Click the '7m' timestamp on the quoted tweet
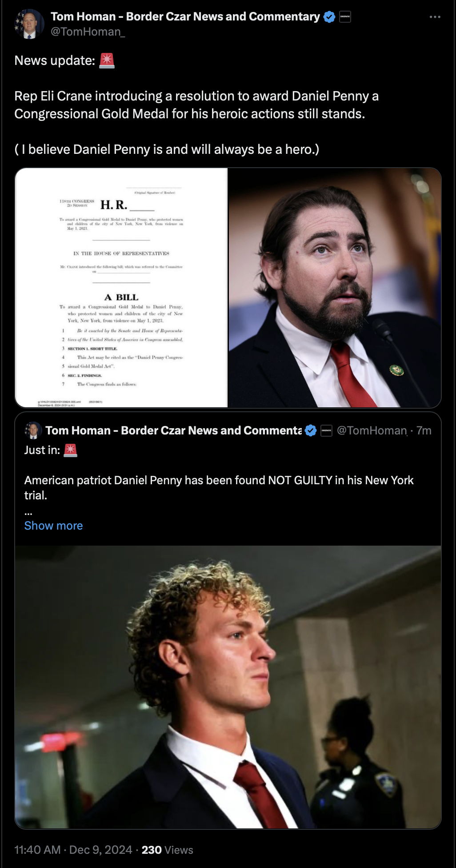 [x=424, y=430]
